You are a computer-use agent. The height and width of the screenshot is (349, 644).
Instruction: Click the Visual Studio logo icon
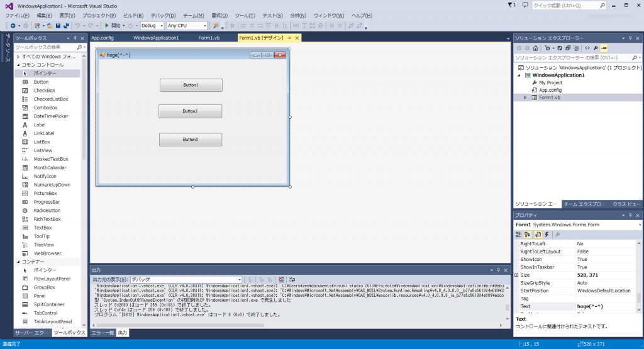[9, 6]
